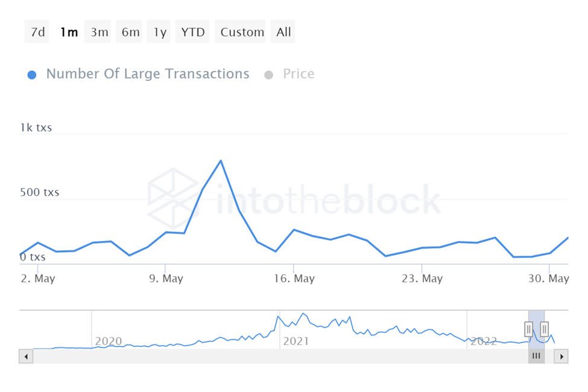The width and height of the screenshot is (588, 392).
Task: Show the 1y time range
Action: coord(160,32)
